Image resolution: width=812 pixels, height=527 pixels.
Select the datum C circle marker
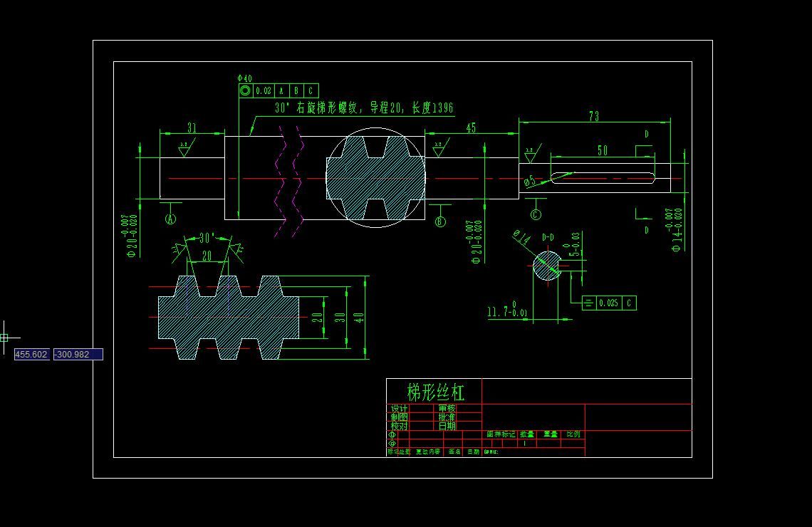click(x=536, y=214)
